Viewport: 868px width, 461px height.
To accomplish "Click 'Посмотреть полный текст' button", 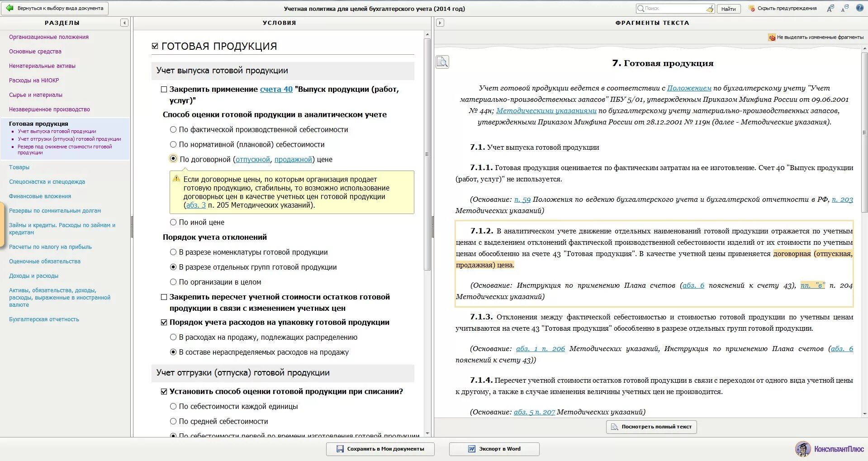I will (651, 427).
